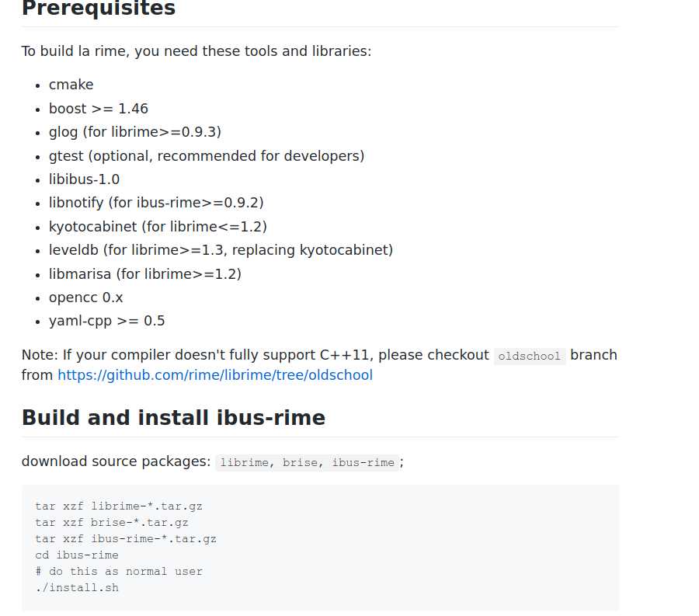
Task: Click the librime, brise, ibus-rime code snippet
Action: (x=307, y=463)
